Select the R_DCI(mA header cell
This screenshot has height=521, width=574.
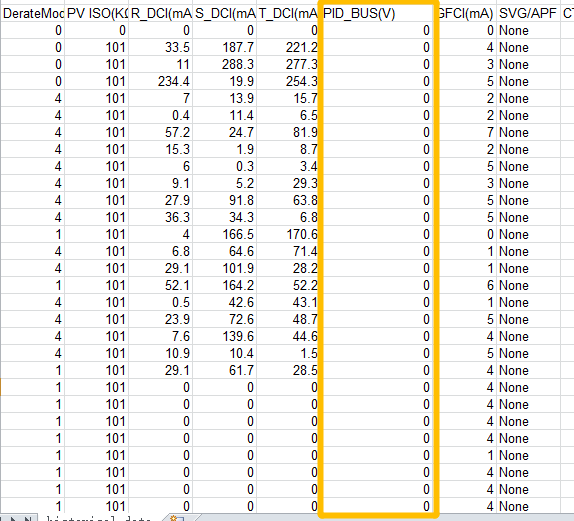pos(161,14)
